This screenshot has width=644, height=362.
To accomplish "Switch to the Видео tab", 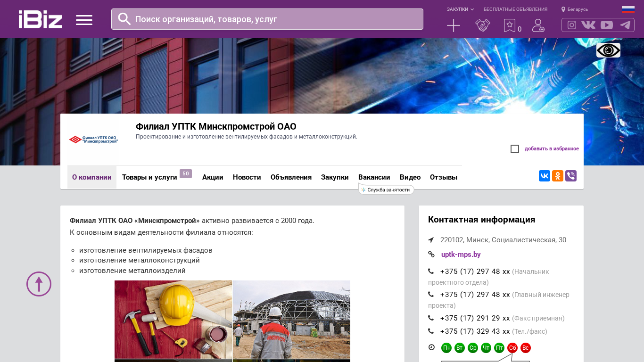I will (410, 177).
